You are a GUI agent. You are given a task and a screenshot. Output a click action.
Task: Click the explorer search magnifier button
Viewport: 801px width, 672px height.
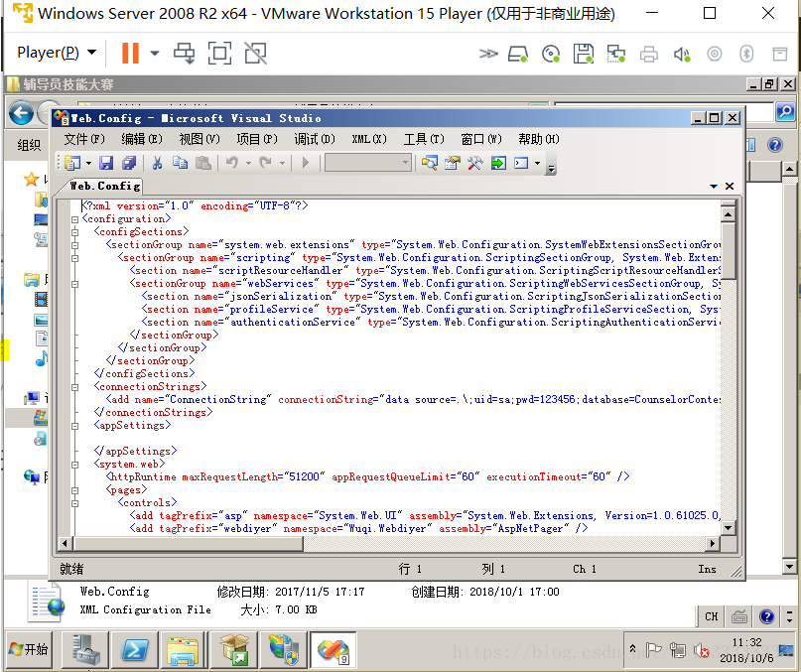(785, 111)
